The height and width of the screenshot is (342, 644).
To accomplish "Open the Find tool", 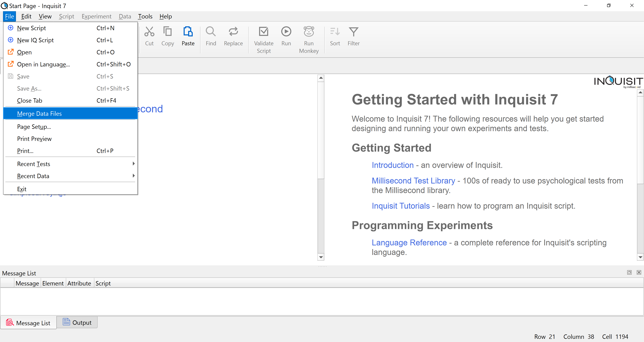I will 211,37.
